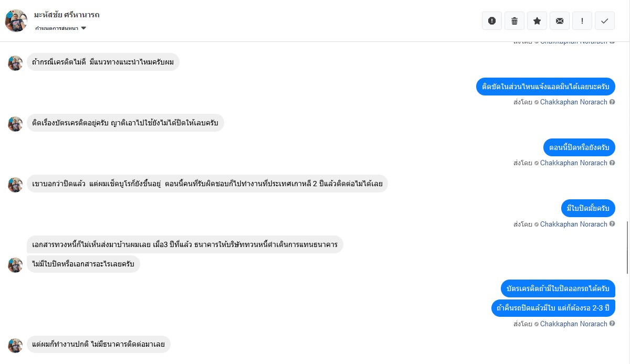Click help icon under "ตอนนี้ปิดหรือยังครับ" message
Image resolution: width=630 pixels, height=364 pixels.
pos(612,163)
